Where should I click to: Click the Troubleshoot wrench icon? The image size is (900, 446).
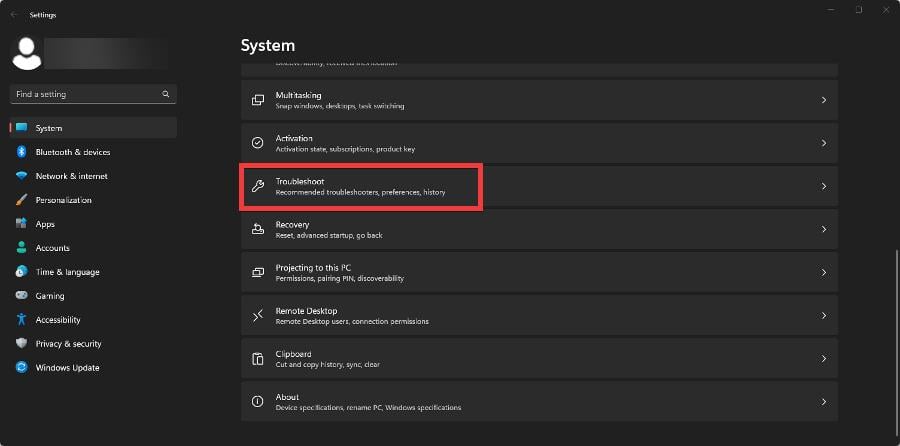[257, 186]
